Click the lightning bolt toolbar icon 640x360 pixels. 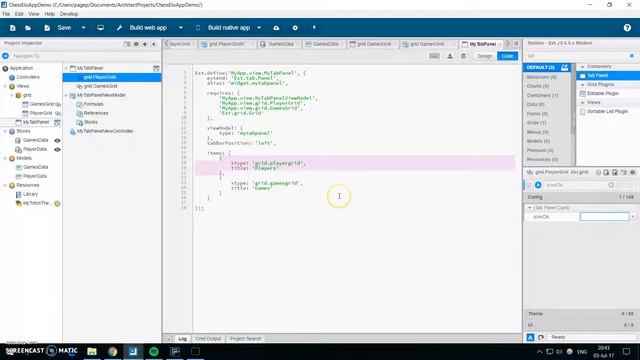coord(314,28)
